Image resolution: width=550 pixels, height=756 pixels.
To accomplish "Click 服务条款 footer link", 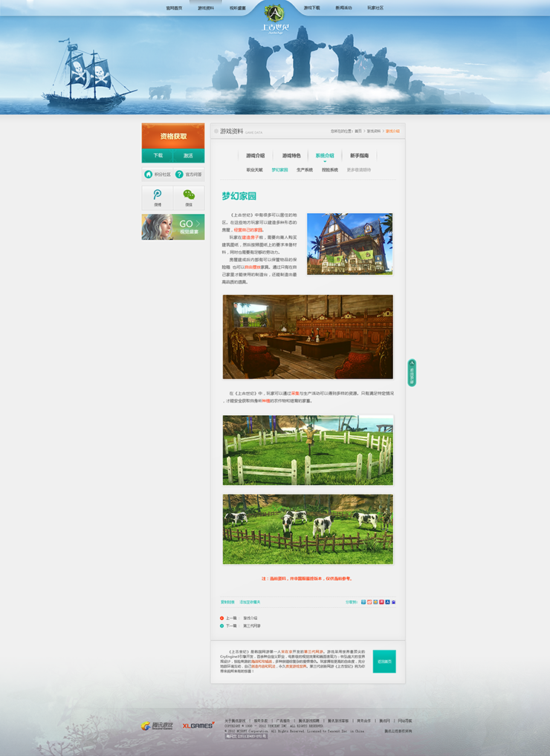I will click(261, 721).
